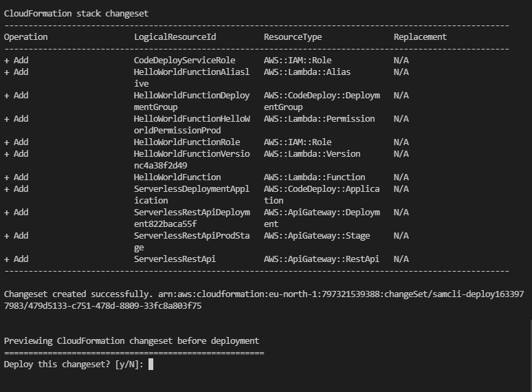Click the 'Operation' column header
The height and width of the screenshot is (392, 532).
point(26,37)
